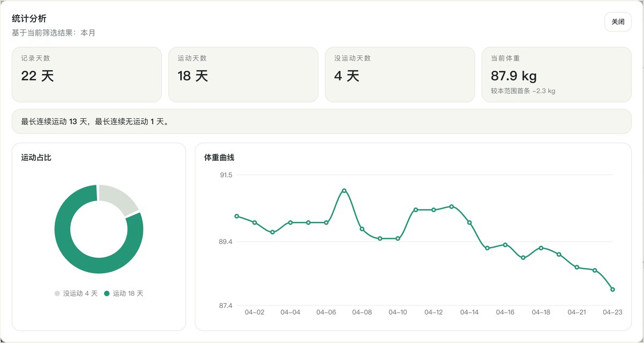Toggle visibility of the 体重曲线 series

(220, 158)
